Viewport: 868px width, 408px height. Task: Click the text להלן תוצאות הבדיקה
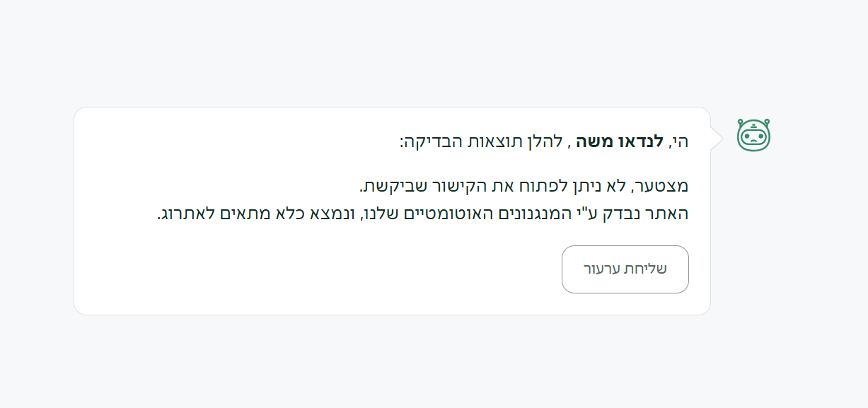[481, 141]
